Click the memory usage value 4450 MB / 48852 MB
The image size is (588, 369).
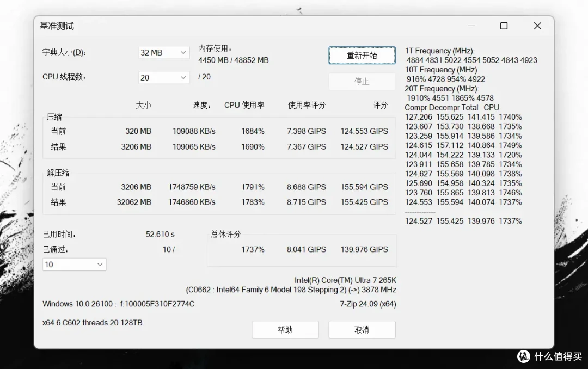pyautogui.click(x=233, y=60)
